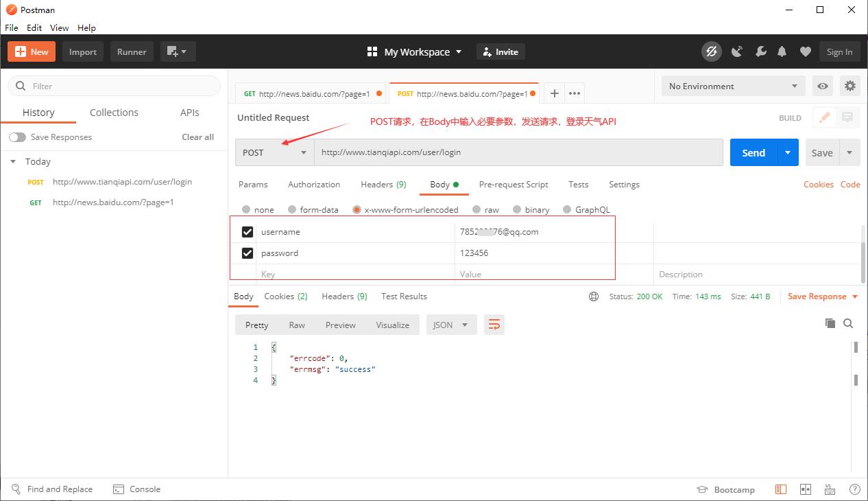Image resolution: width=868 pixels, height=501 pixels.
Task: Expand the Save button dropdown arrow
Action: [849, 152]
